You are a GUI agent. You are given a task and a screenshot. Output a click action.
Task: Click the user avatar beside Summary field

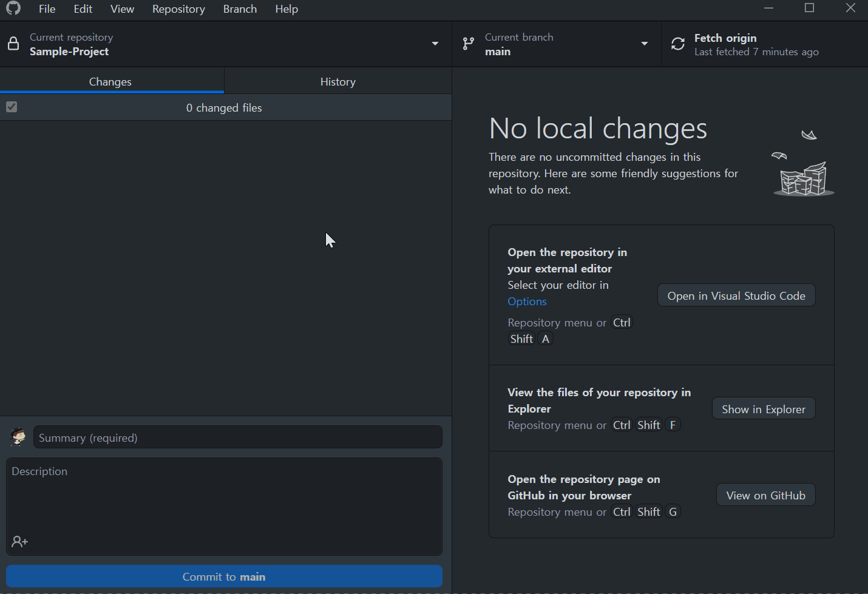point(18,437)
